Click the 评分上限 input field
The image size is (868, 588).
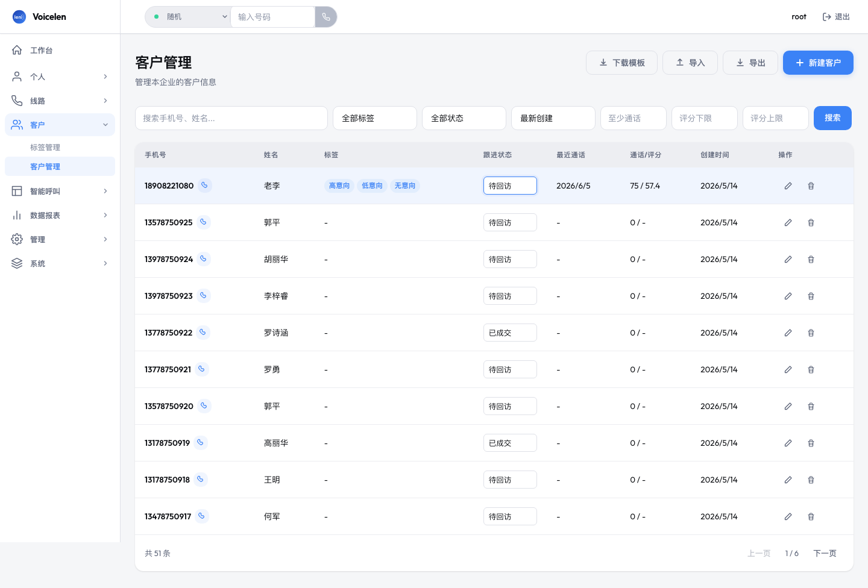click(x=776, y=118)
